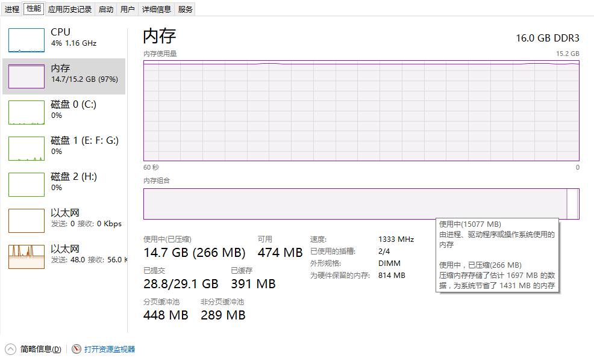Click the CPU mini graph thumbnail

pyautogui.click(x=27, y=40)
